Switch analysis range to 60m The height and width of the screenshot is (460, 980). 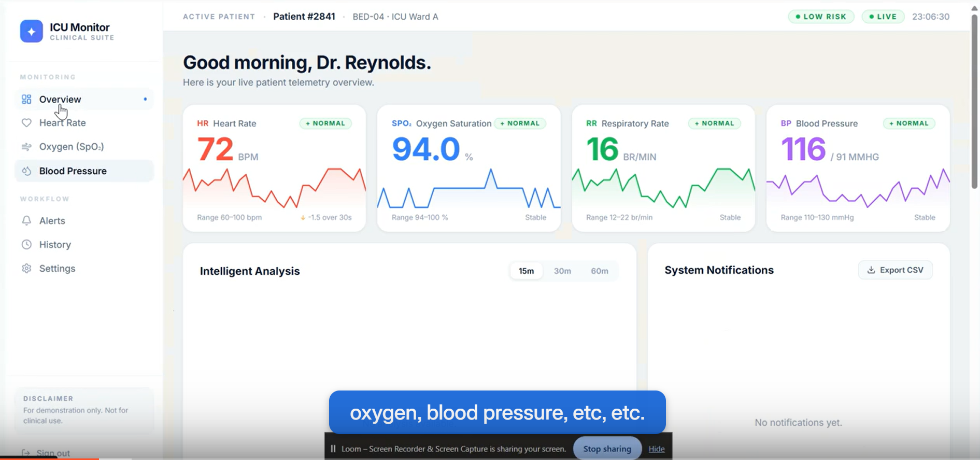600,271
